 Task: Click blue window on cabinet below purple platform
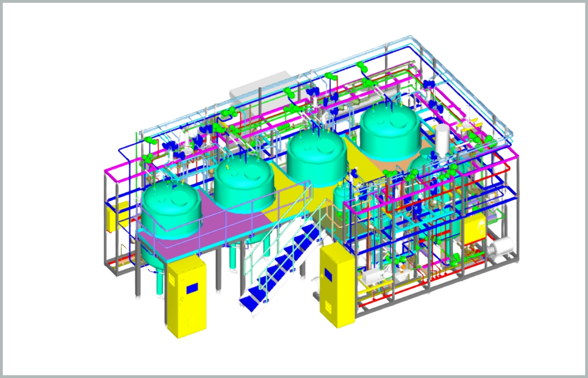pos(192,289)
